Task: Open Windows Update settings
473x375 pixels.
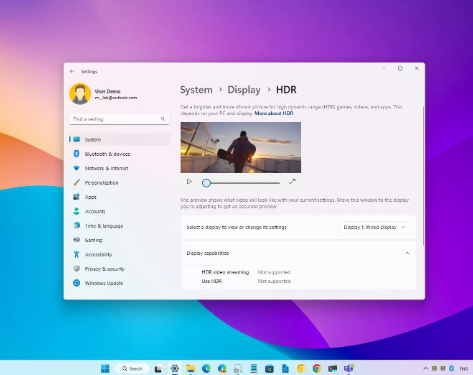Action: [119, 283]
